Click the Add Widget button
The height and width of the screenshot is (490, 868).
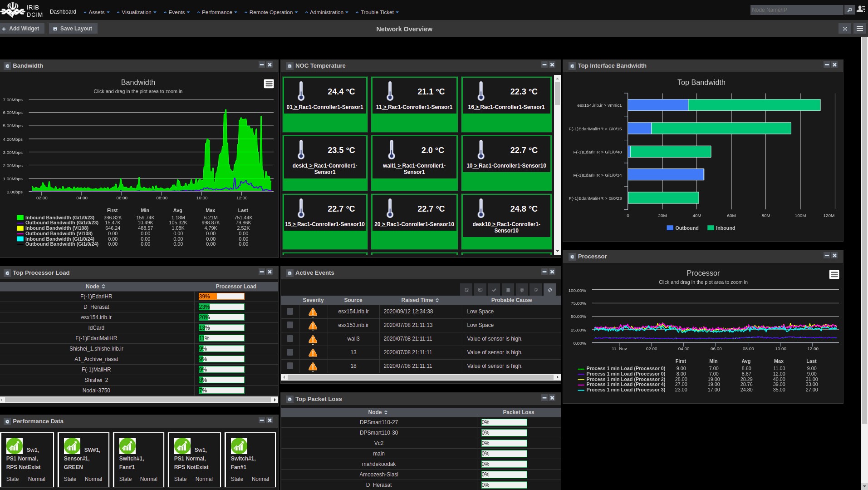pos(21,29)
